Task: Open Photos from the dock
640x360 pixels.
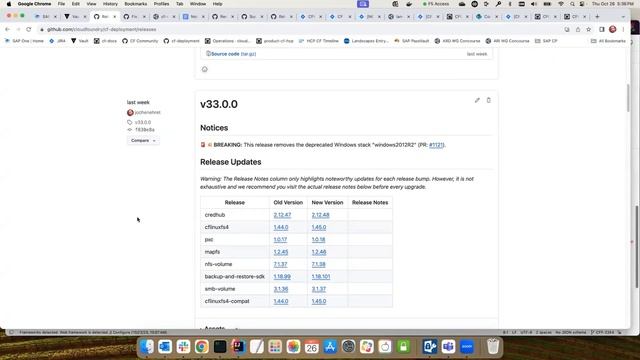Action: pos(293,347)
